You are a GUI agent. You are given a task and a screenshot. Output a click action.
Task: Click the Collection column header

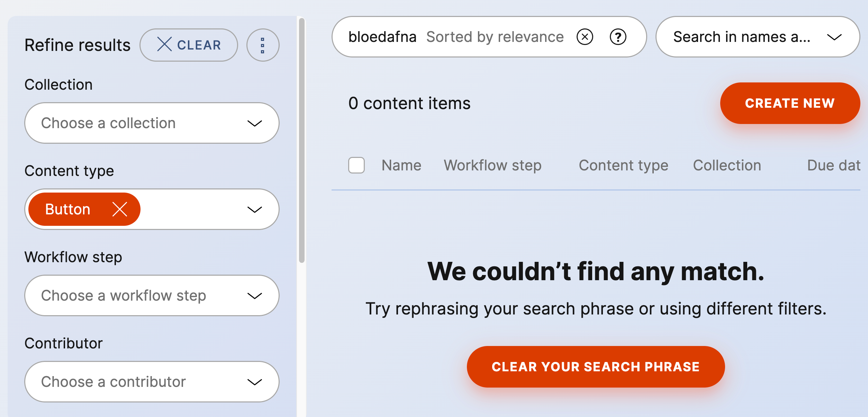coord(727,165)
